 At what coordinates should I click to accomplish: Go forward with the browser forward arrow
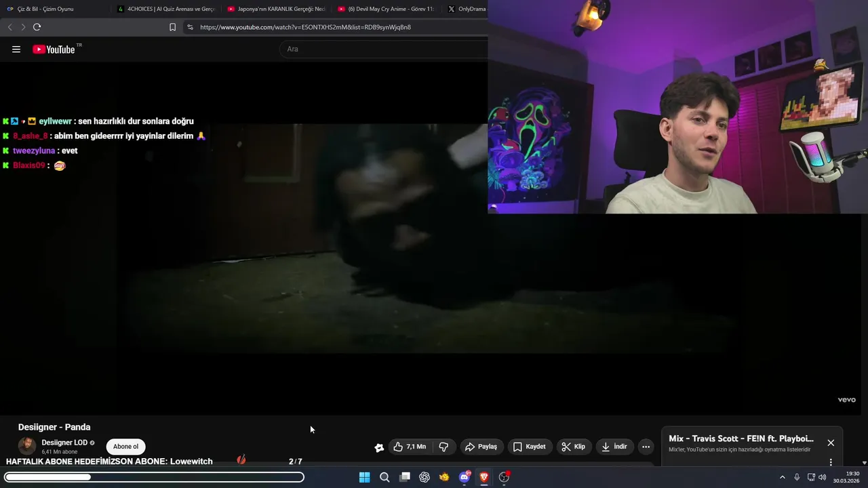pos(23,27)
